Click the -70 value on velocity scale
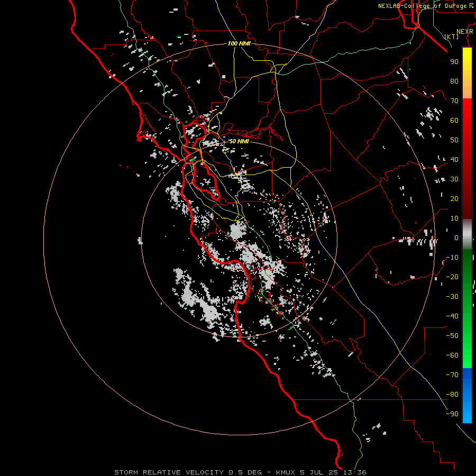This screenshot has width=476, height=476. (x=452, y=375)
